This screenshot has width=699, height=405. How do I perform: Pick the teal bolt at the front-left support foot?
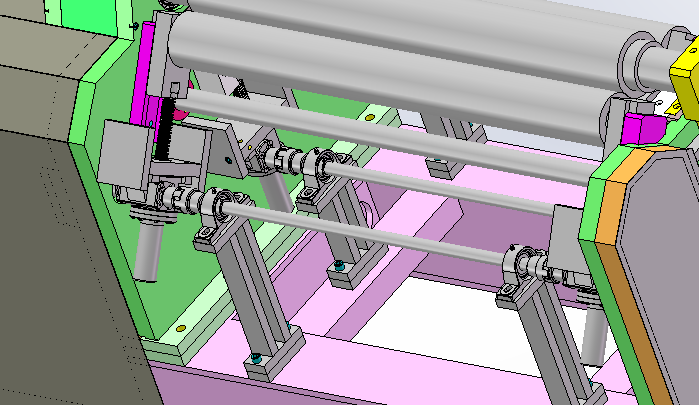coord(256,358)
